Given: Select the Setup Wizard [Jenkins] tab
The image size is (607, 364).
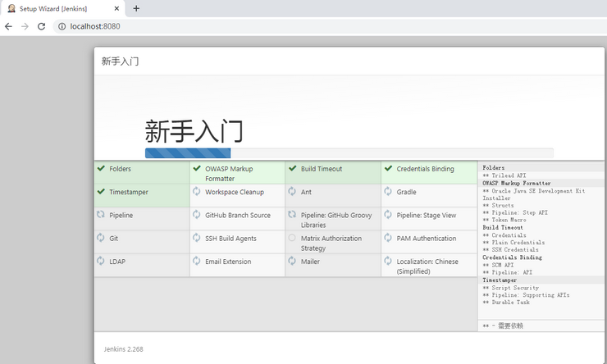Looking at the screenshot, I should pyautogui.click(x=62, y=8).
